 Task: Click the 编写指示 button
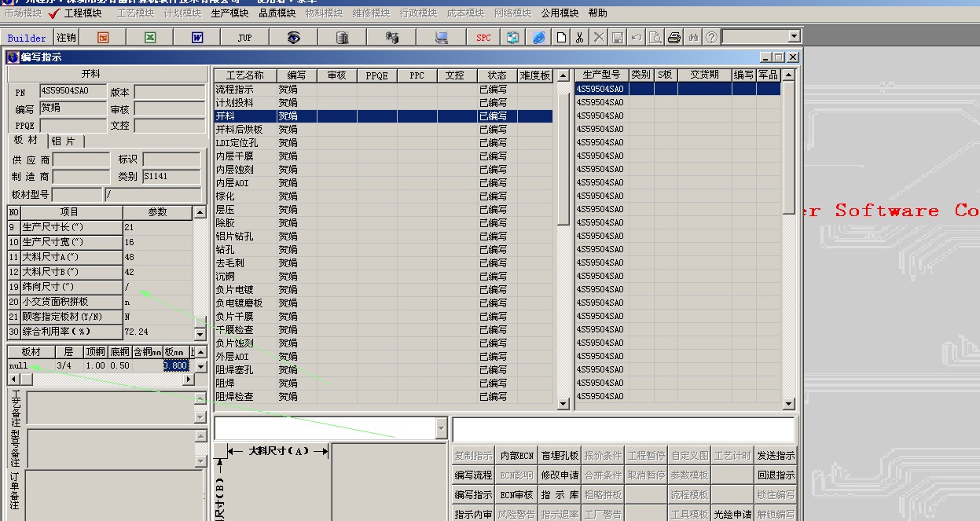473,495
